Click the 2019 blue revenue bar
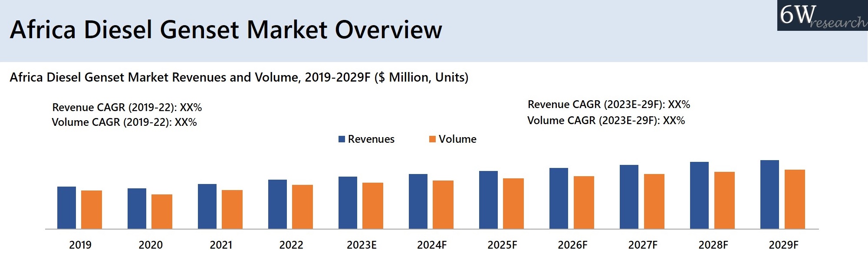 pos(66,207)
